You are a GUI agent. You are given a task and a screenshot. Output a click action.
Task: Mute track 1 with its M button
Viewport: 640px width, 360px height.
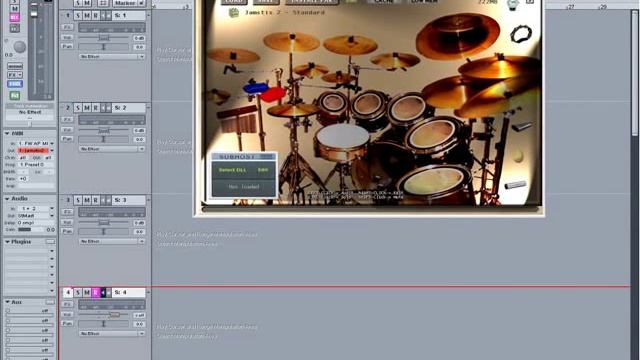(87, 16)
